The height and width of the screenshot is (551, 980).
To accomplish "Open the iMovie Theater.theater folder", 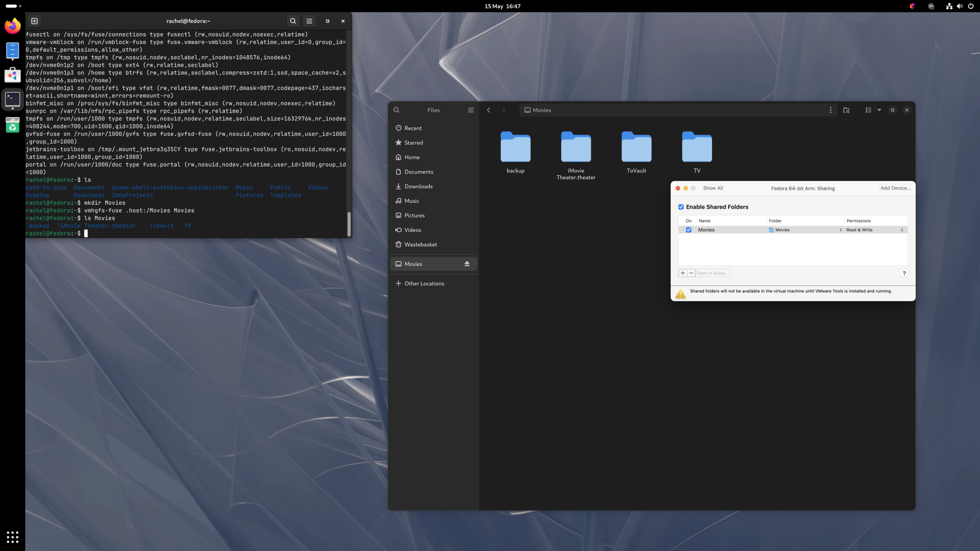I will coord(576,148).
